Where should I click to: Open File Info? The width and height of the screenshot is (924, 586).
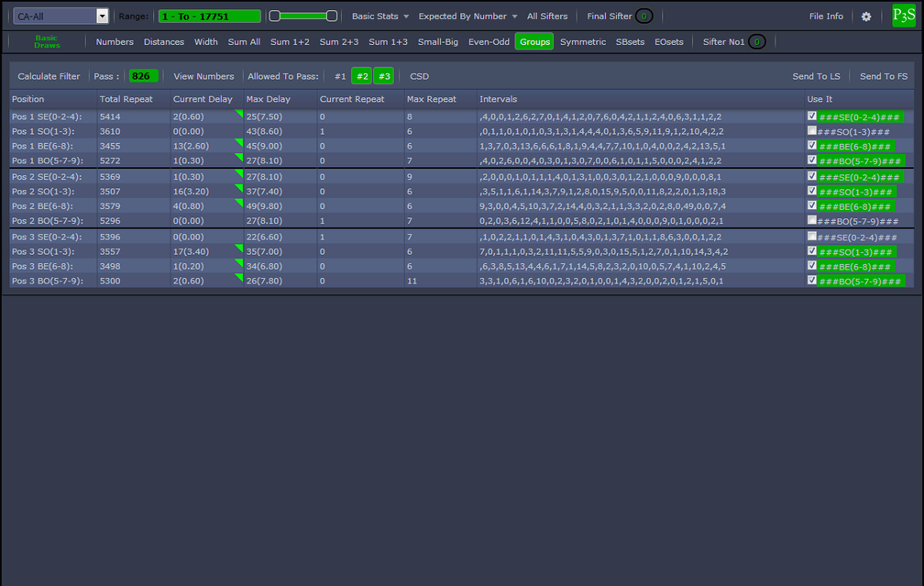826,17
